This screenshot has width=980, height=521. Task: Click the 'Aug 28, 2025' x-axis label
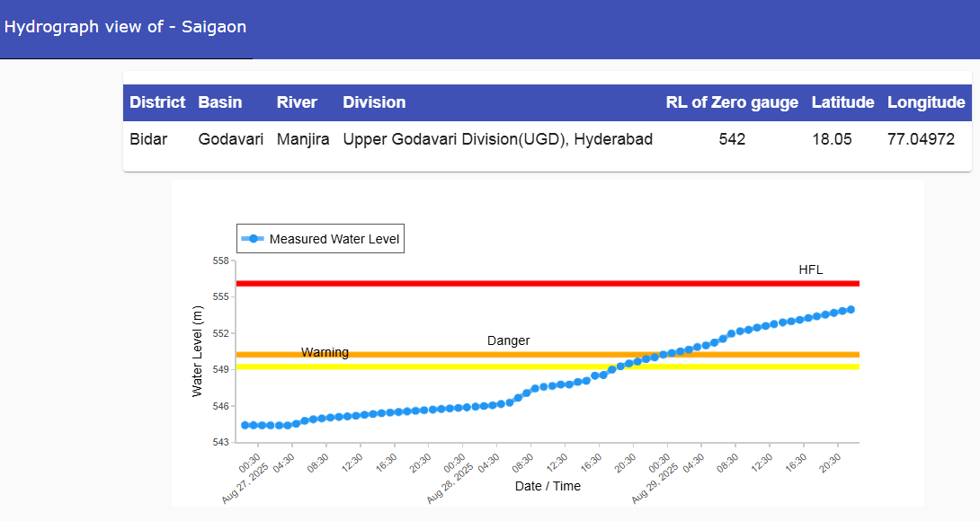click(x=450, y=484)
